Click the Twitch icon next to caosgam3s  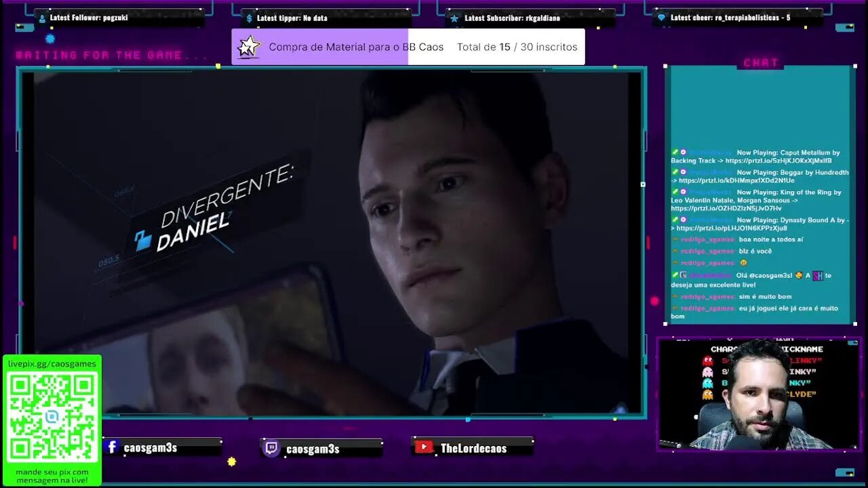(x=271, y=448)
